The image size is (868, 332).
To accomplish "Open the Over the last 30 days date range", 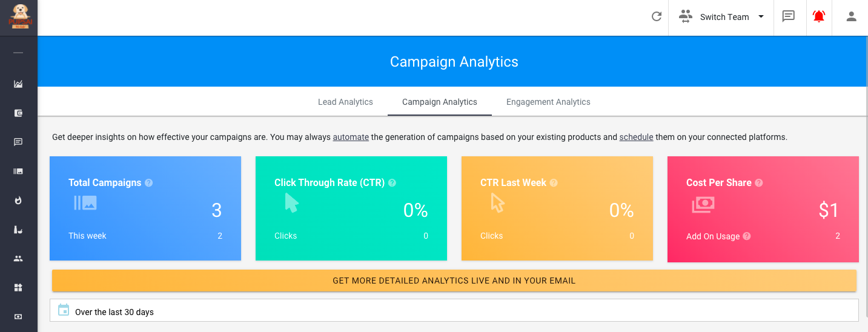I will (x=114, y=312).
